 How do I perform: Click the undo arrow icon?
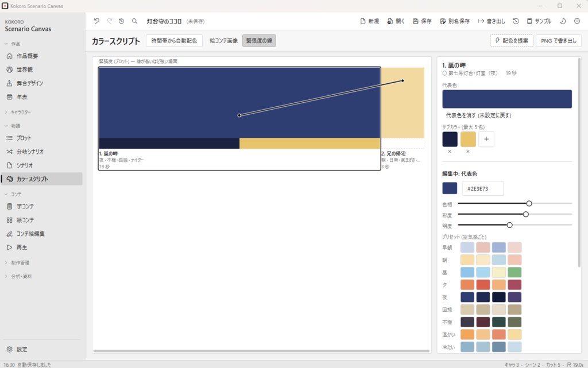(96, 21)
